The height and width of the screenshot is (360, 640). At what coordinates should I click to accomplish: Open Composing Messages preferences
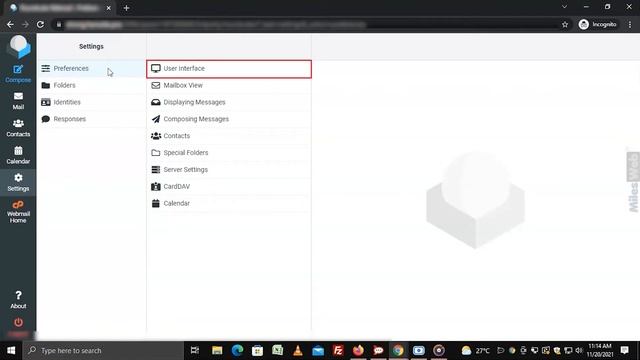(x=229, y=119)
